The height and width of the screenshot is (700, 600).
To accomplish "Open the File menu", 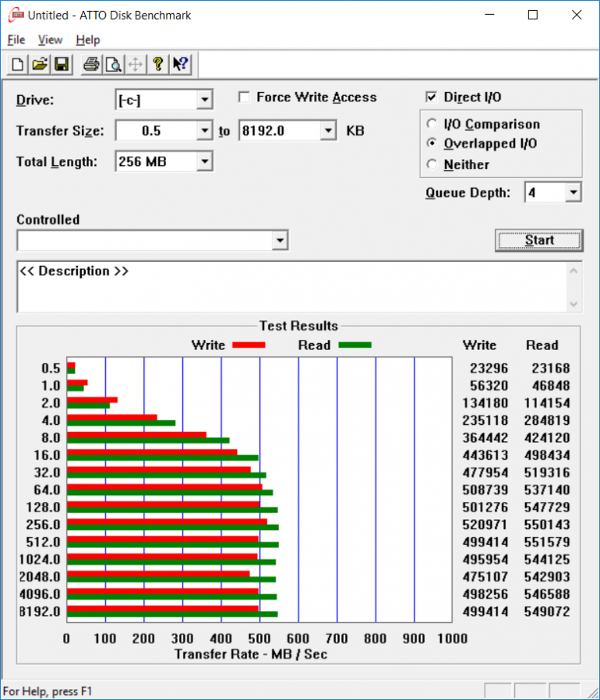I will pos(16,41).
